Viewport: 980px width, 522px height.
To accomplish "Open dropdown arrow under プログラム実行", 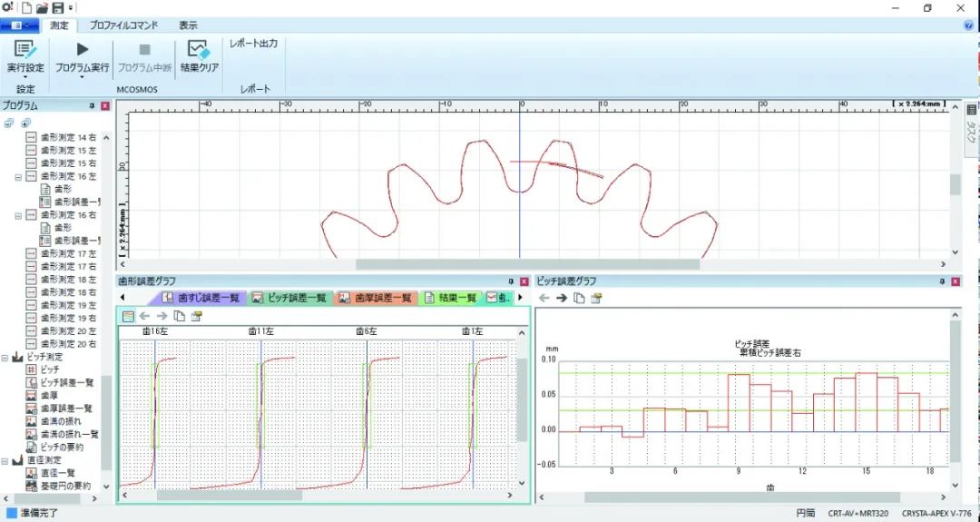I will pyautogui.click(x=82, y=77).
